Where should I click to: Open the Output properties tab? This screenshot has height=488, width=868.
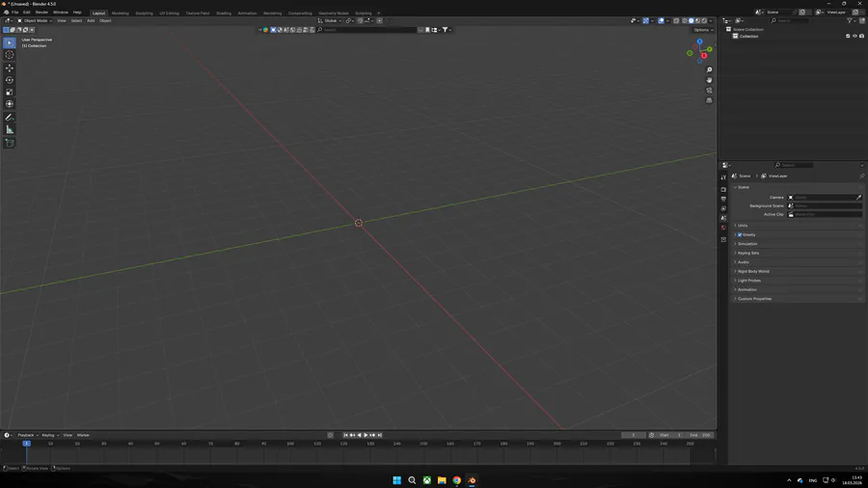[723, 199]
